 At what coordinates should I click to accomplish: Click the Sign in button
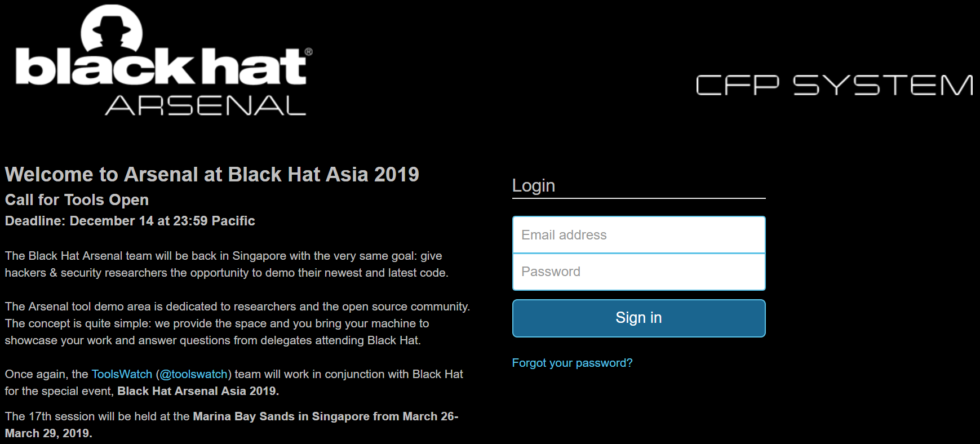638,318
